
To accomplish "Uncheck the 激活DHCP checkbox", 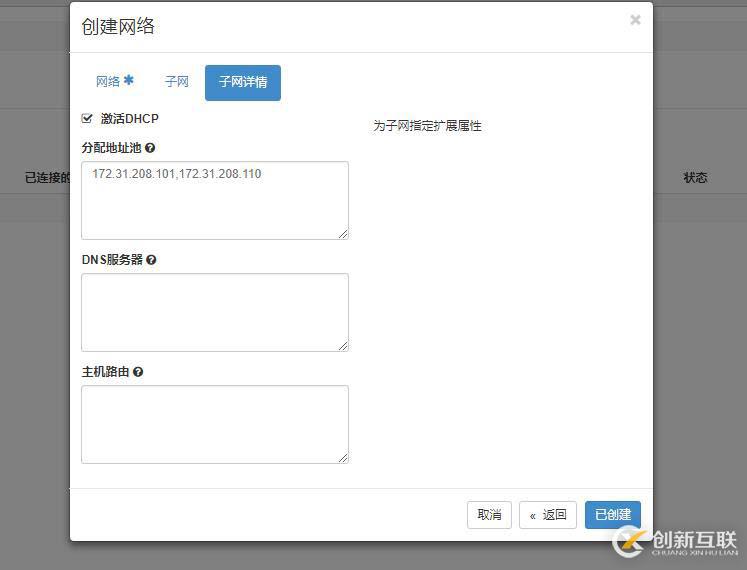I will coord(87,118).
